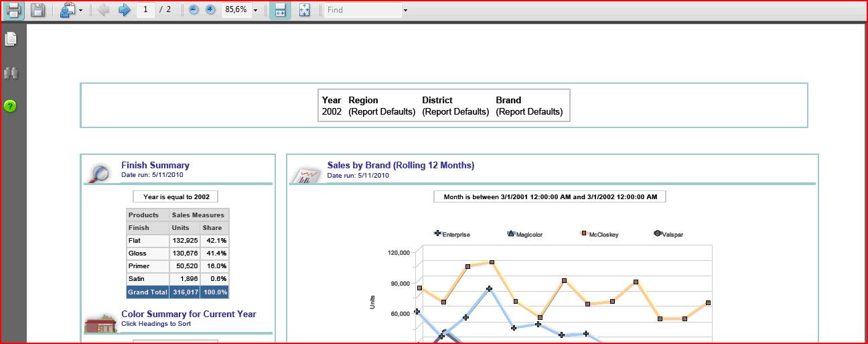Open the zoom percentage dropdown arrow

click(255, 11)
